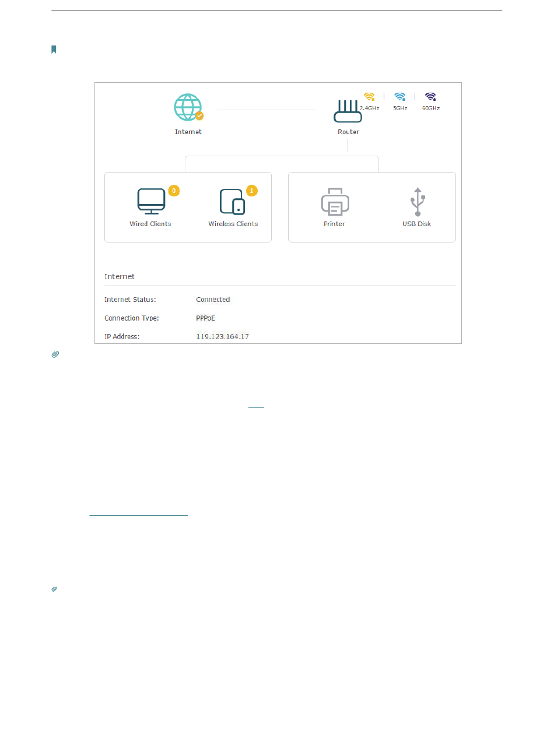
Task: Click the IP address 119.123.164.17
Action: (x=222, y=336)
